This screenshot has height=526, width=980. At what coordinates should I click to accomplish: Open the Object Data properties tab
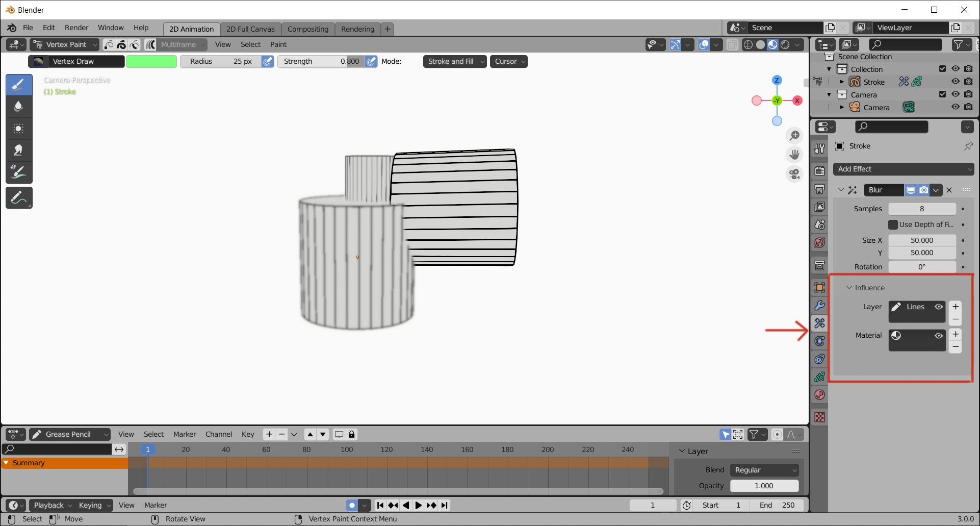click(x=819, y=377)
